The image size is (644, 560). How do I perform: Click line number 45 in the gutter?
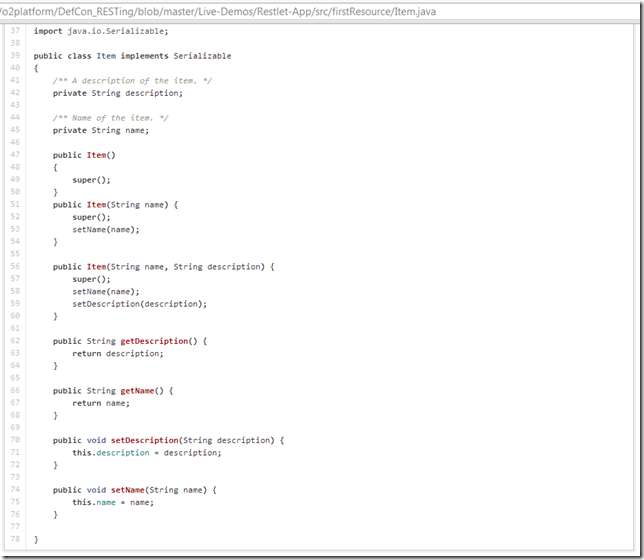tap(15, 129)
